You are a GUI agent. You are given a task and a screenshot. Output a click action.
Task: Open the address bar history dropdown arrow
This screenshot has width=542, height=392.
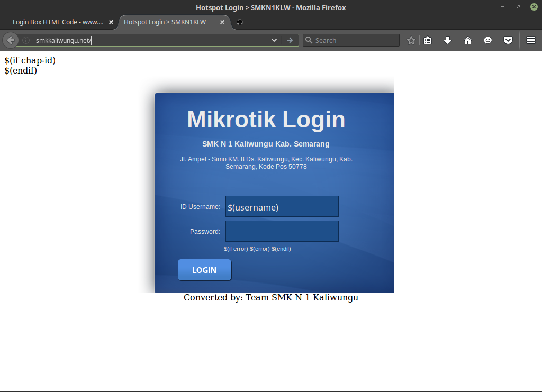[274, 40]
